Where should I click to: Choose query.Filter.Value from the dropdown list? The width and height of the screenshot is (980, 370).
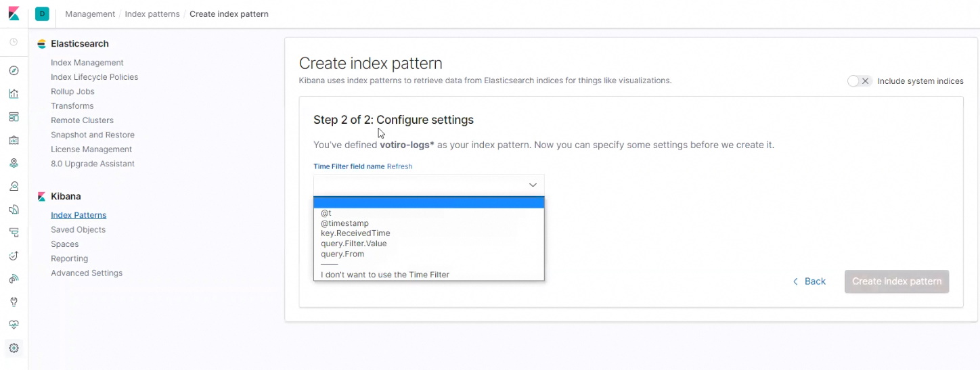(428, 244)
